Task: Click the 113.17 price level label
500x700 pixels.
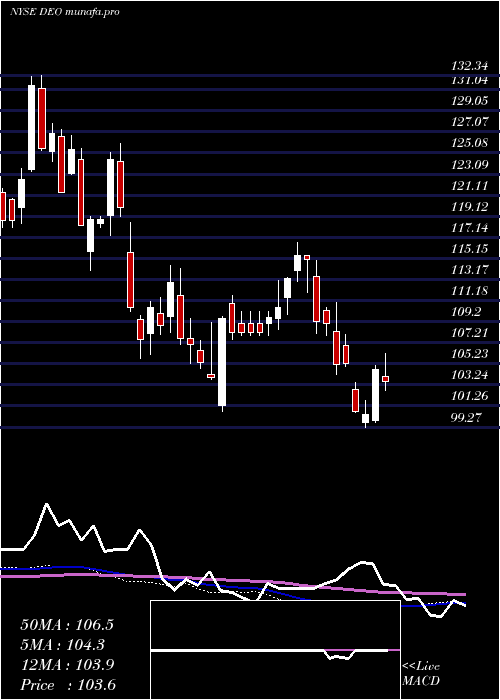Action: [x=470, y=270]
